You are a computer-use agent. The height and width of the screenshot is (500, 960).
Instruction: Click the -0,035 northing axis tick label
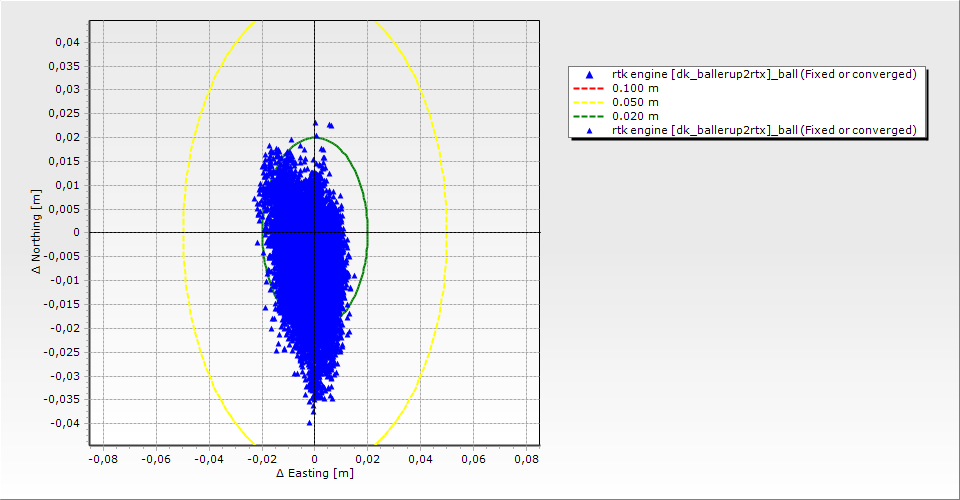click(x=62, y=399)
